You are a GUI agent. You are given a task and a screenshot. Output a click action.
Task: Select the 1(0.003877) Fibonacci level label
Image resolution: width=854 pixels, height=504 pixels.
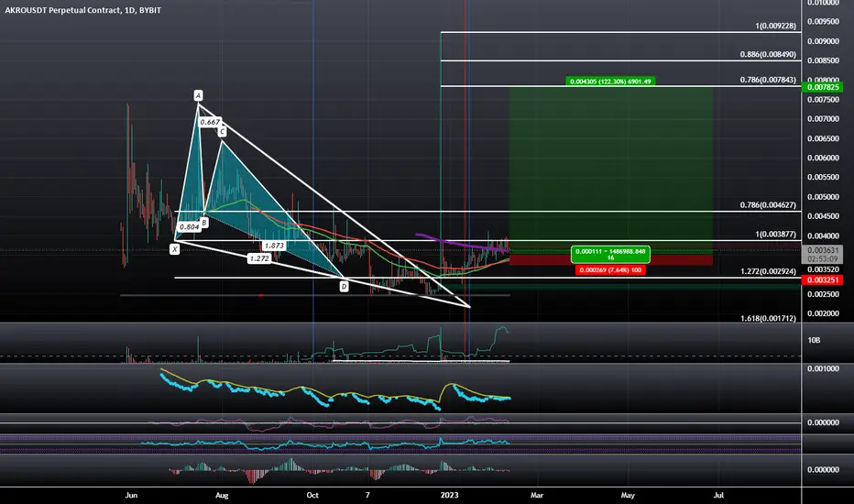[775, 234]
